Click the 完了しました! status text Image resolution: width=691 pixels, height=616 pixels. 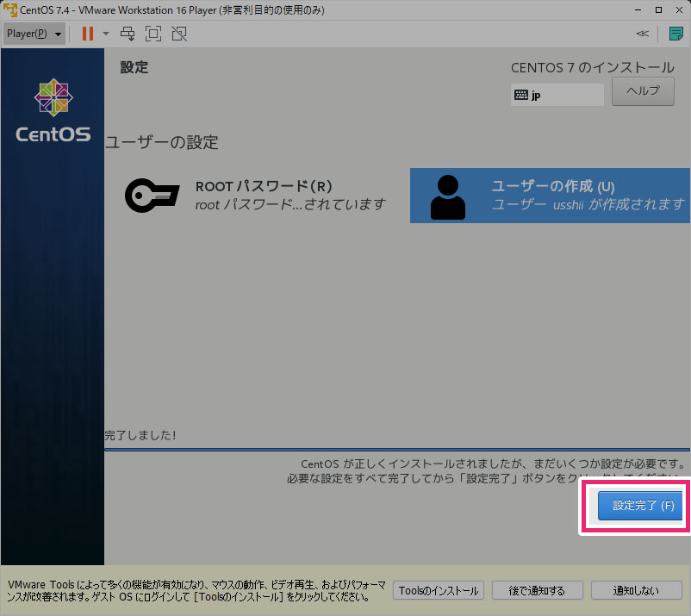[140, 435]
